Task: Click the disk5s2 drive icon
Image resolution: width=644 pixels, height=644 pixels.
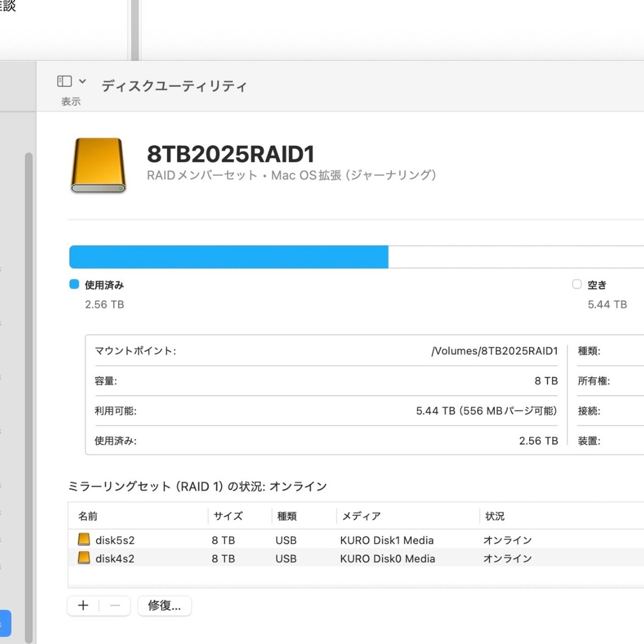Action: (x=84, y=540)
